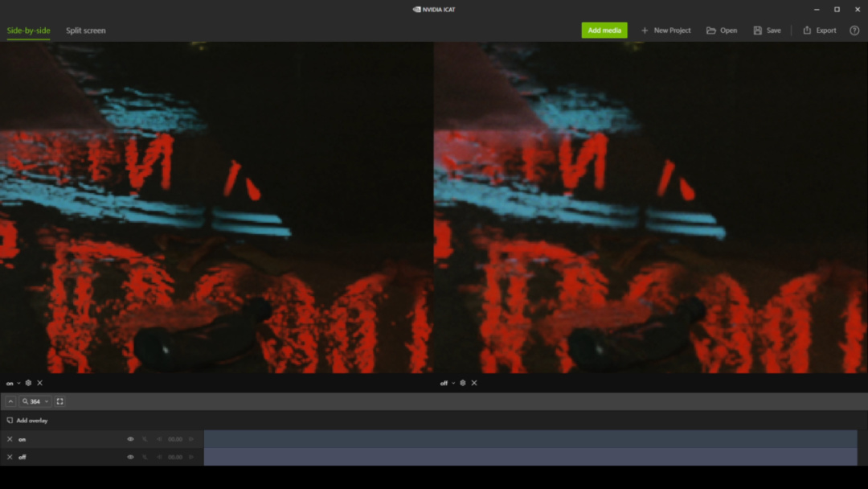
Task: Click the left 'on' comparison image
Action: [216, 208]
